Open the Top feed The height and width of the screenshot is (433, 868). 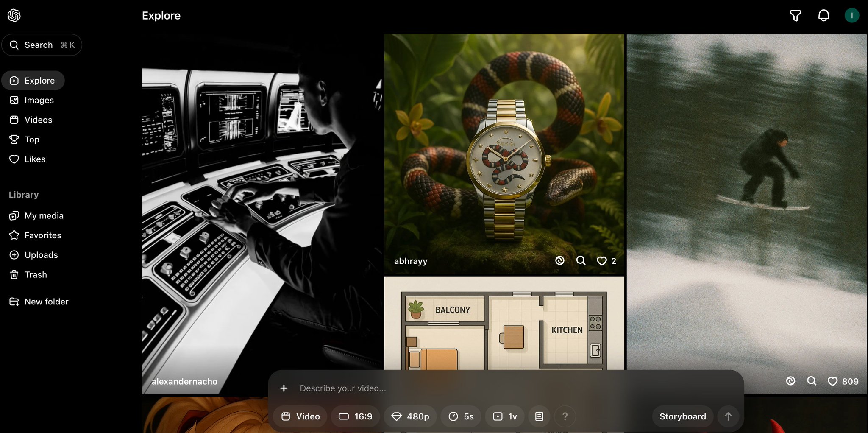pyautogui.click(x=24, y=140)
